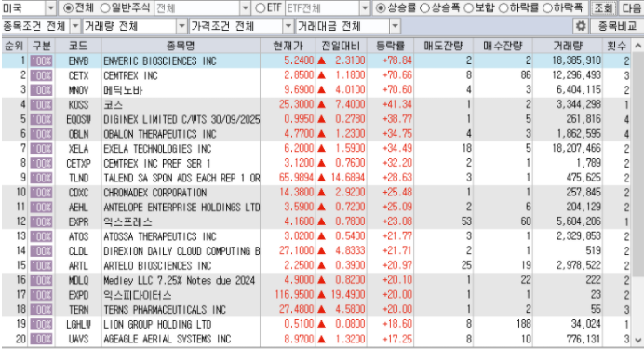This screenshot has width=644, height=349.
Task: Select the 상승률 radio option
Action: [381, 7]
